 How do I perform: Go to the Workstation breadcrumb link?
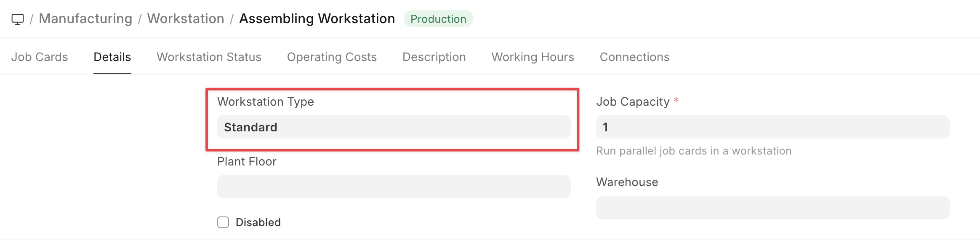(186, 19)
